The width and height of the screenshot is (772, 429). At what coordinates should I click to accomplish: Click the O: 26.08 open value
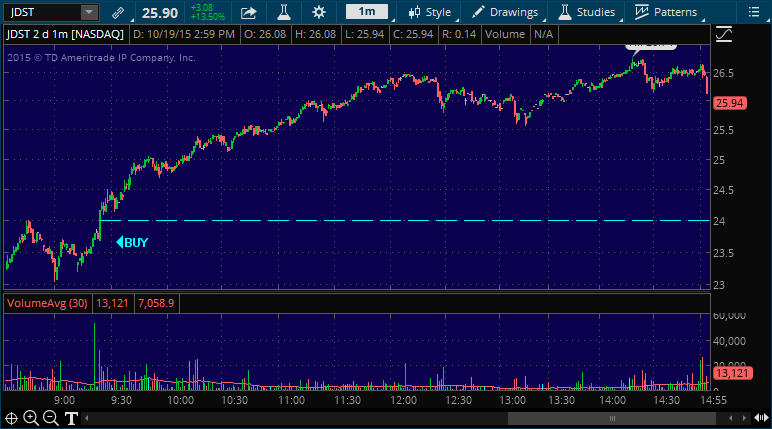[265, 34]
